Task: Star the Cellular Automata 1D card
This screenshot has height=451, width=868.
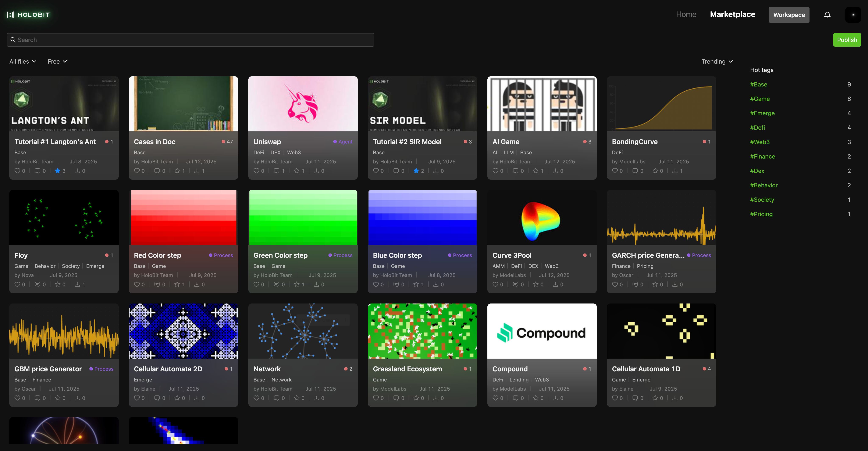Action: [655, 398]
